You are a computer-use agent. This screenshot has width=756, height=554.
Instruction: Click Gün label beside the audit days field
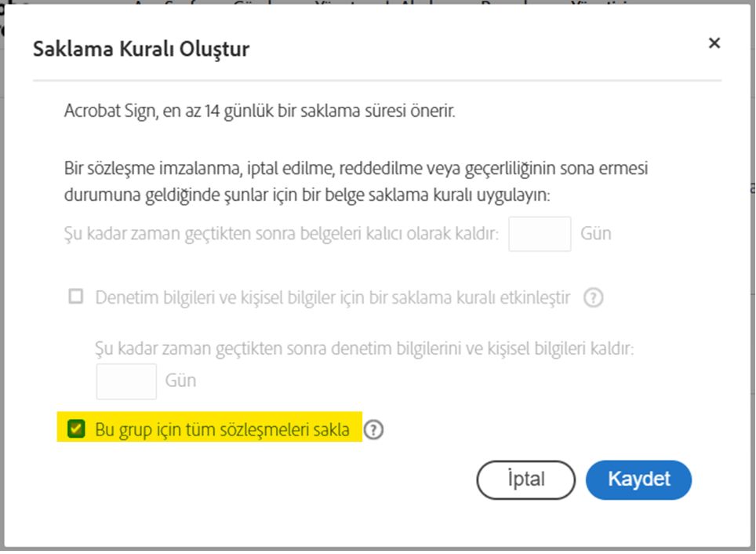coord(180,381)
